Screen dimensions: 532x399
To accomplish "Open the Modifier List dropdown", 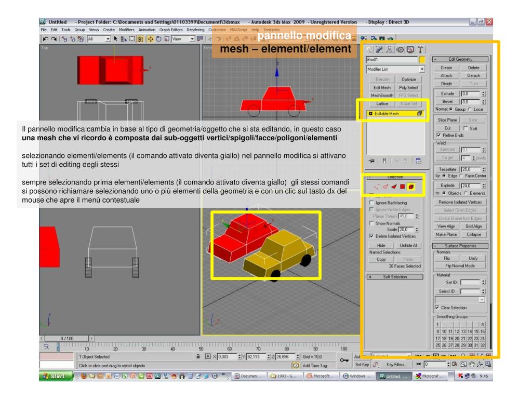I will click(422, 69).
